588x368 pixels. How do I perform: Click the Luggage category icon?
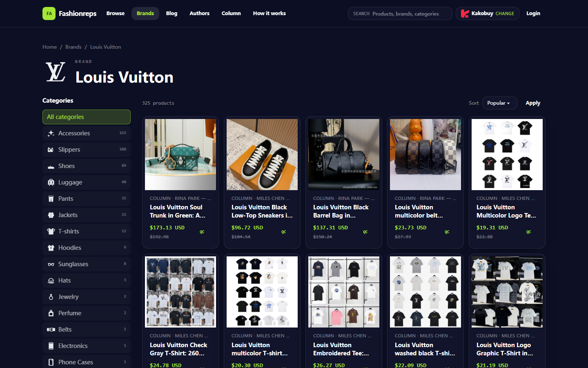coord(51,182)
